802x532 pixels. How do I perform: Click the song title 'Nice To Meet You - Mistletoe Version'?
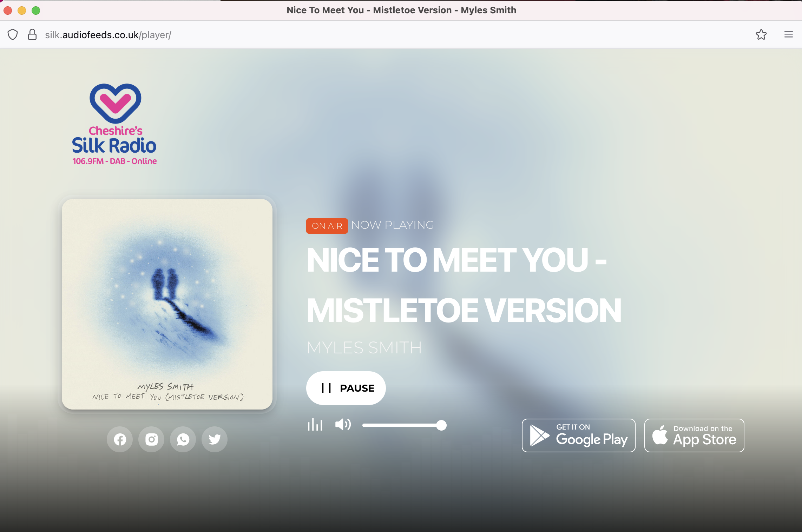464,285
